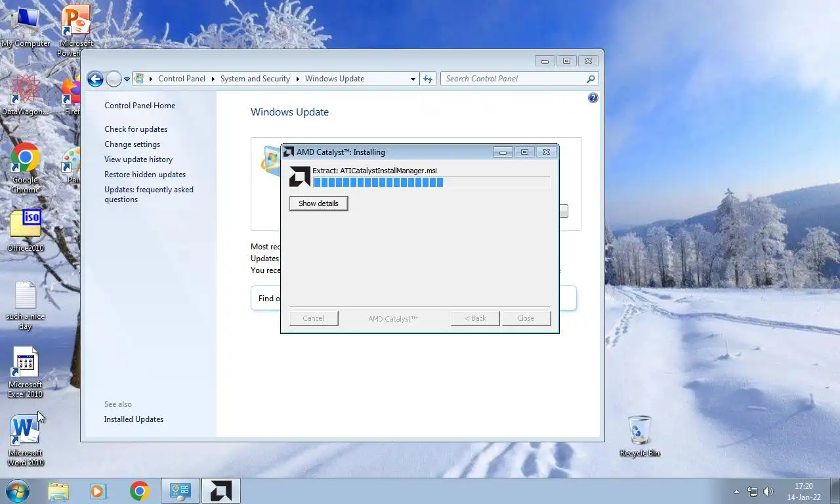
Task: Click the Check for updates link
Action: coord(136,129)
